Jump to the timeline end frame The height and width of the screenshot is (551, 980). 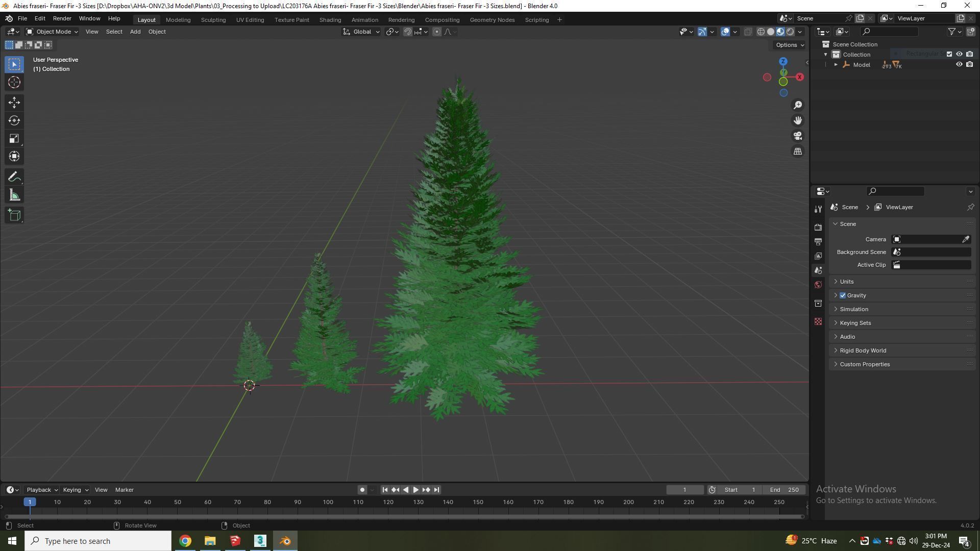click(x=436, y=490)
